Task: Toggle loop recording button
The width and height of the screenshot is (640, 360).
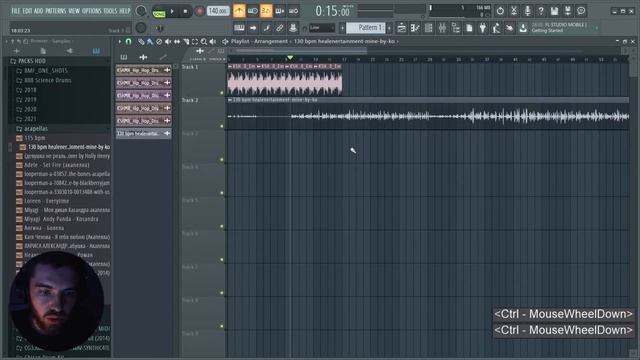Action: click(x=293, y=11)
